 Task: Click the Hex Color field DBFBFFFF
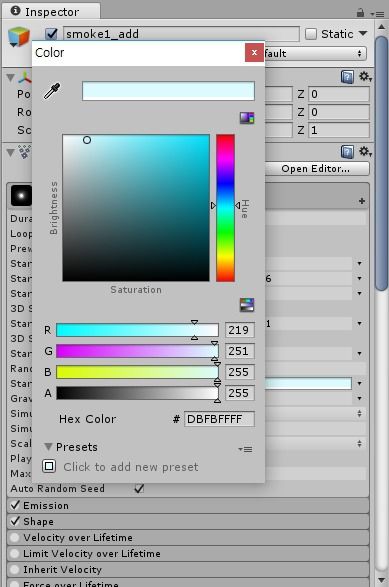point(219,419)
